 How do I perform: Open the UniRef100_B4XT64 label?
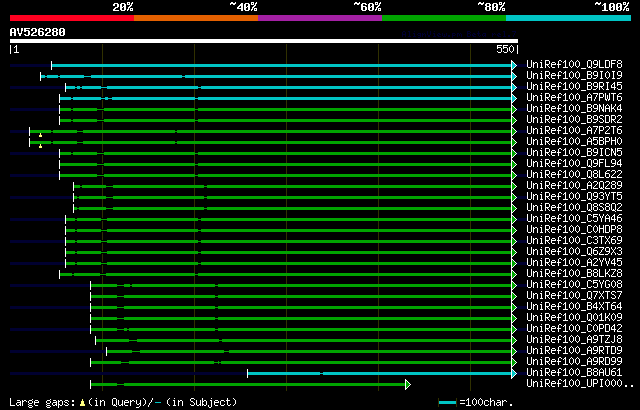pos(574,307)
